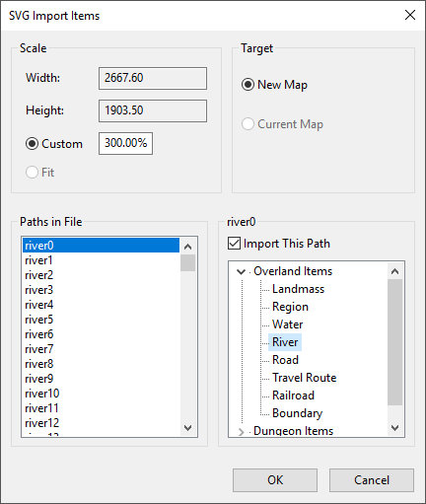Click the Width value field
Screen dimensions: 426x504
[x=153, y=78]
